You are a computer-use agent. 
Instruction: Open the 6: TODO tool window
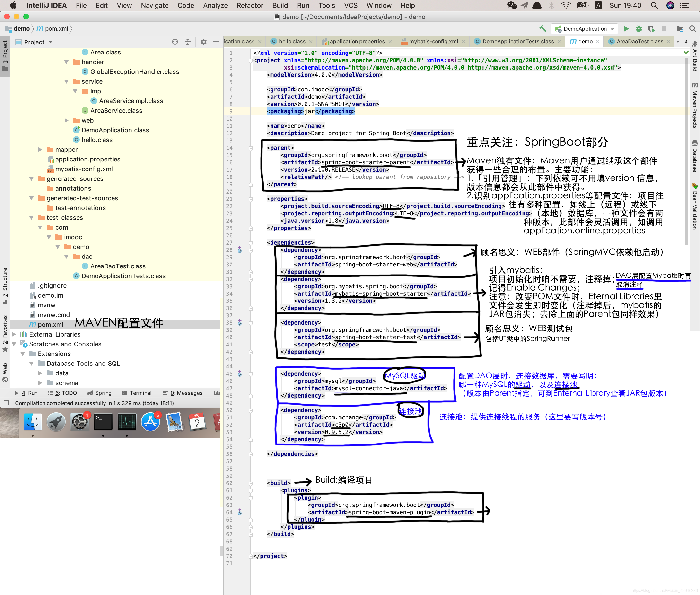click(x=62, y=393)
